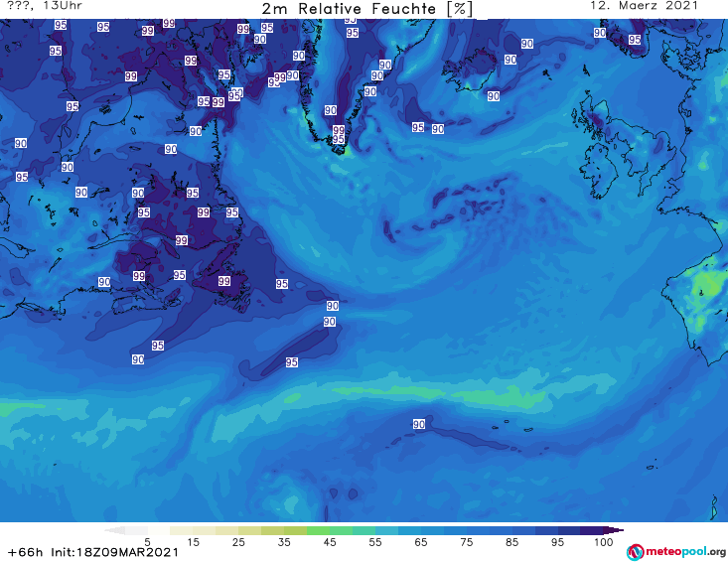The width and height of the screenshot is (728, 562).
Task: Click the legend value '35'
Action: (284, 542)
